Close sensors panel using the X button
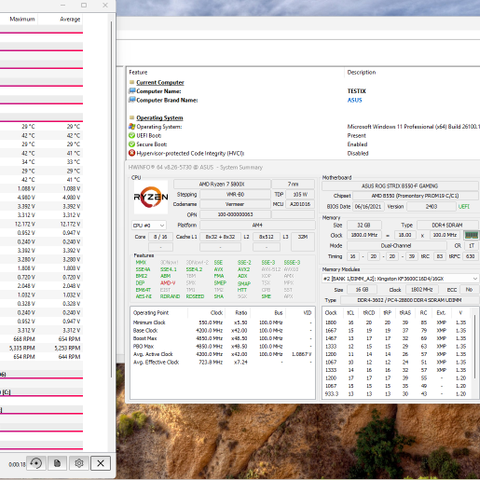This screenshot has width=480, height=480. [100, 463]
